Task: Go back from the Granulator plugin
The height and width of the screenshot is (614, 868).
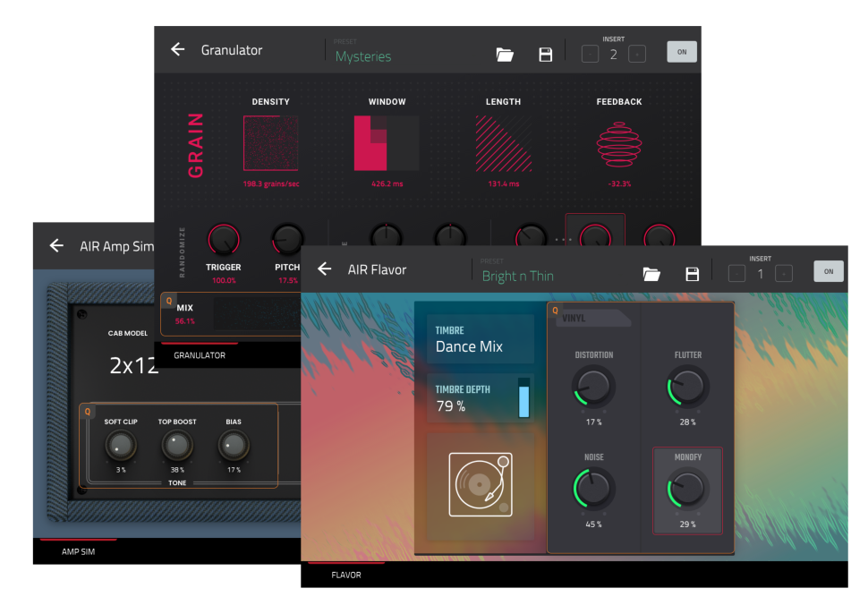Action: (x=177, y=50)
